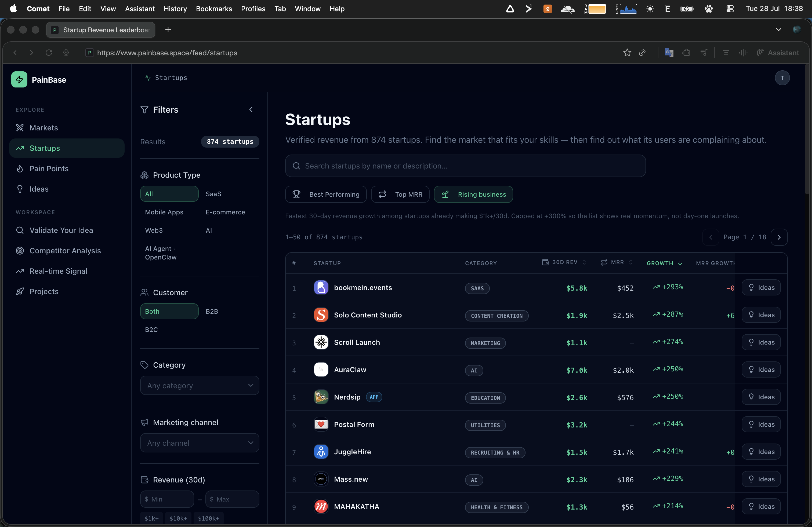This screenshot has width=812, height=527.
Task: Open the JuggleHire logo icon
Action: coord(321,452)
